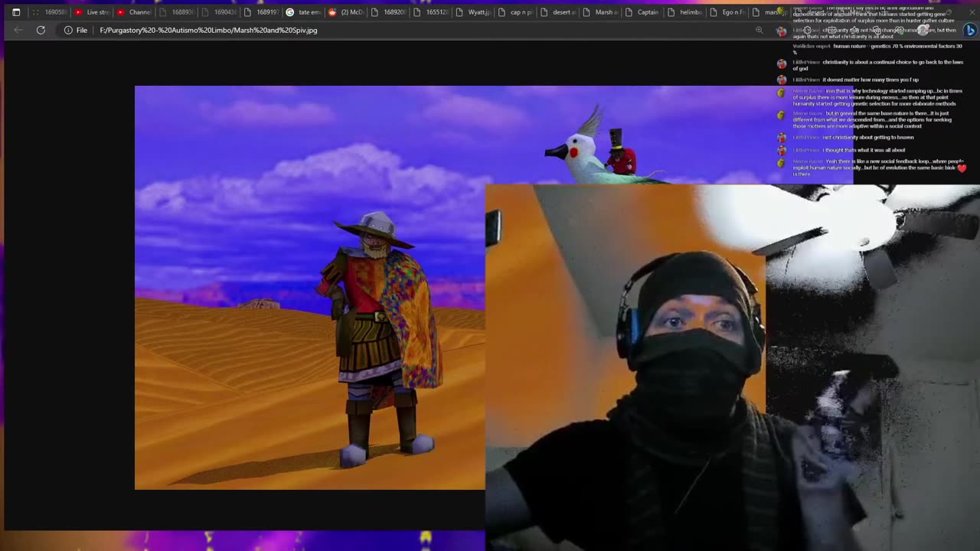
Task: Switch to the 'Channel' YouTube tab
Action: (135, 12)
